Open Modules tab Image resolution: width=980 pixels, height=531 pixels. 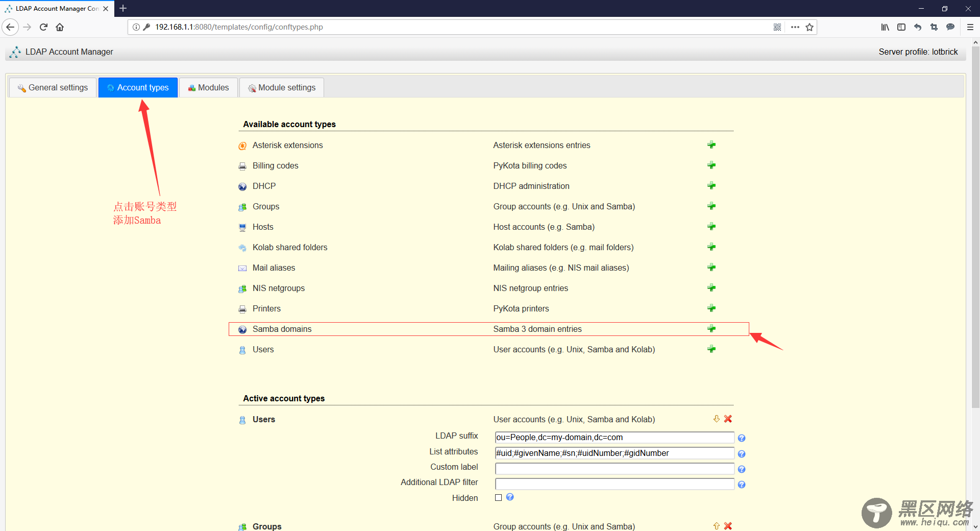point(208,87)
